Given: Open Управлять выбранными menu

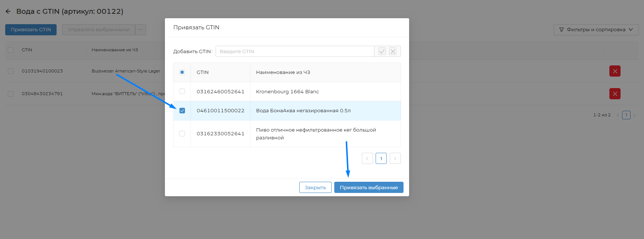Looking at the screenshot, I should tap(99, 30).
